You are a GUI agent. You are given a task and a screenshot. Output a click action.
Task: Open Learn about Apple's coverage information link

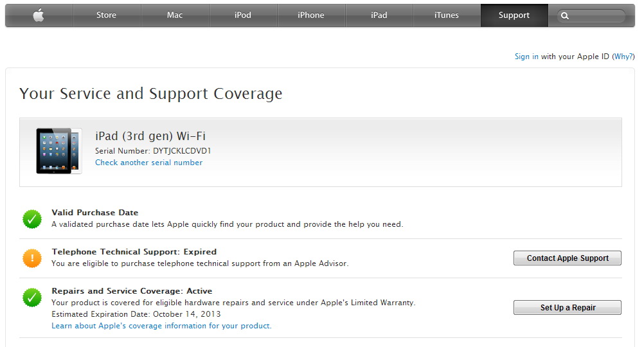pos(161,326)
